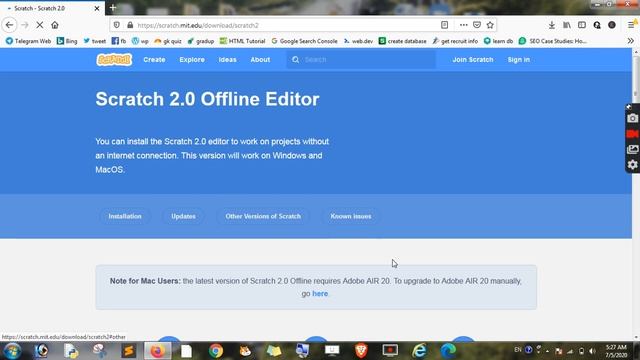This screenshot has width=640, height=360.
Task: Toggle reader view icon in address bar
Action: point(444,25)
